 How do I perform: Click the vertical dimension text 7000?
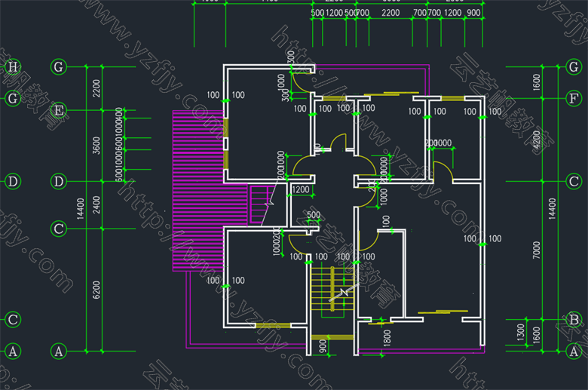tap(537, 250)
